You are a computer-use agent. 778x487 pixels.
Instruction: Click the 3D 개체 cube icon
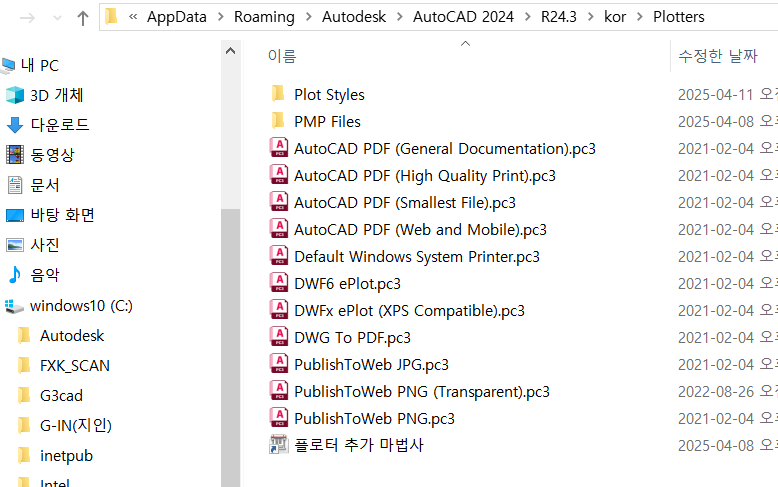[15, 95]
